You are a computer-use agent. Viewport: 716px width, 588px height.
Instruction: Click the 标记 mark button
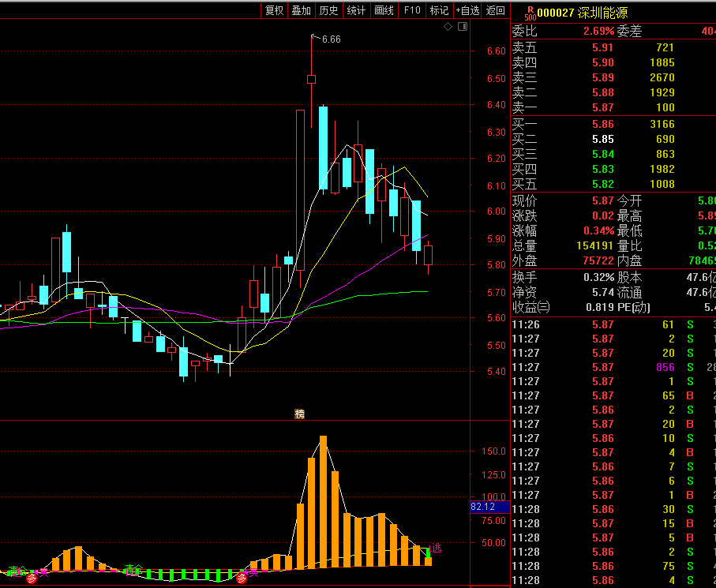(x=439, y=10)
